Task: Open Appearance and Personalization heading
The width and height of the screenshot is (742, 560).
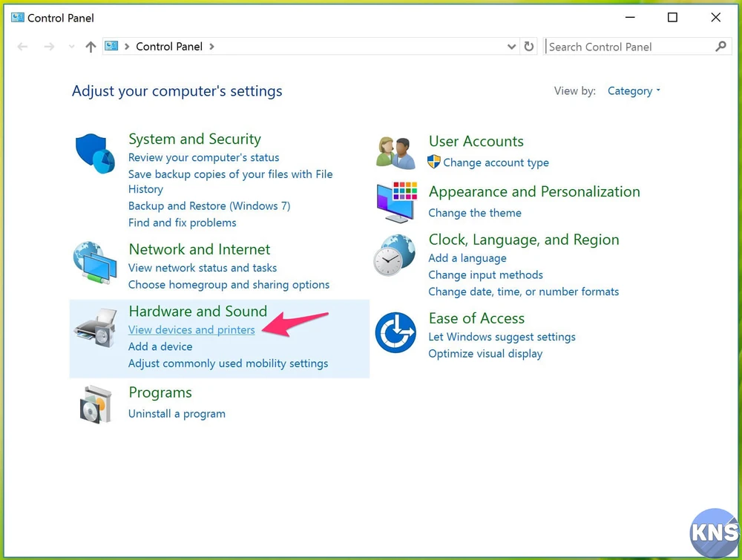Action: [x=534, y=191]
